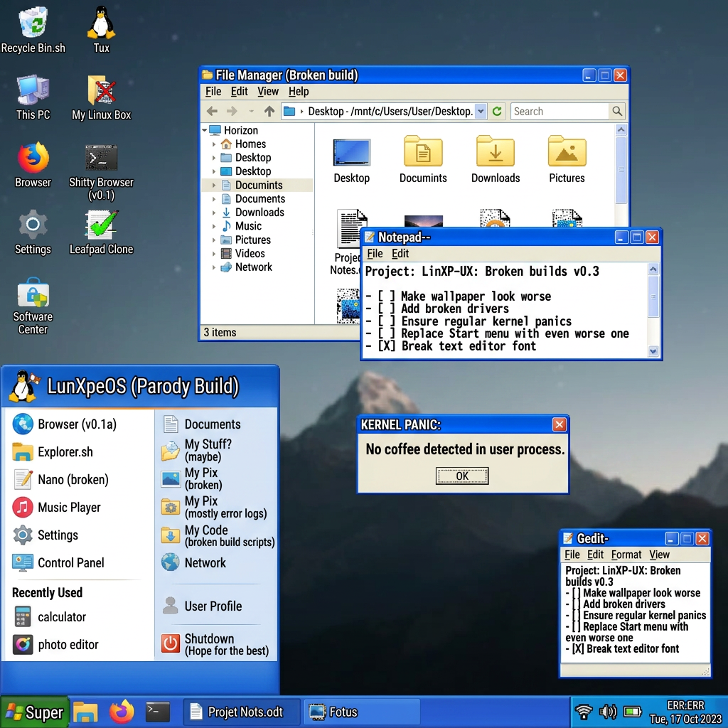Expand the Videos tree node
Image resolution: width=728 pixels, height=728 pixels.
point(214,254)
